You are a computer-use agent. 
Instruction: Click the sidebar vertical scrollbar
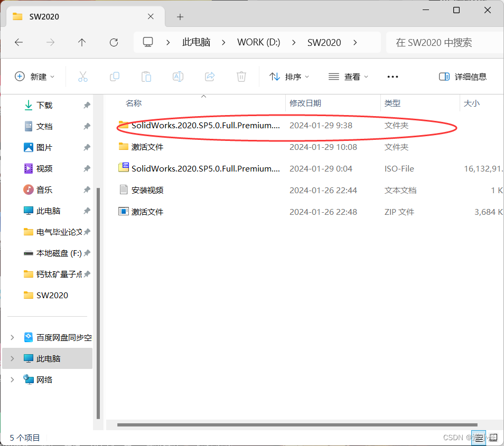[98, 303]
